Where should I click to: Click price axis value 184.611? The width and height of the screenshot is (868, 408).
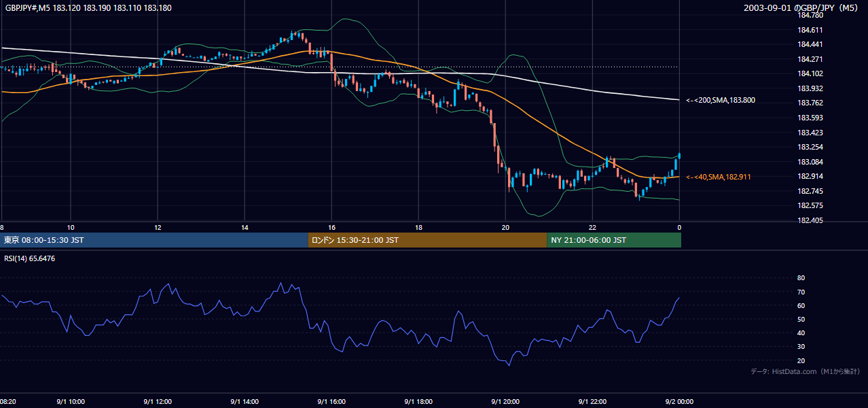[x=810, y=30]
